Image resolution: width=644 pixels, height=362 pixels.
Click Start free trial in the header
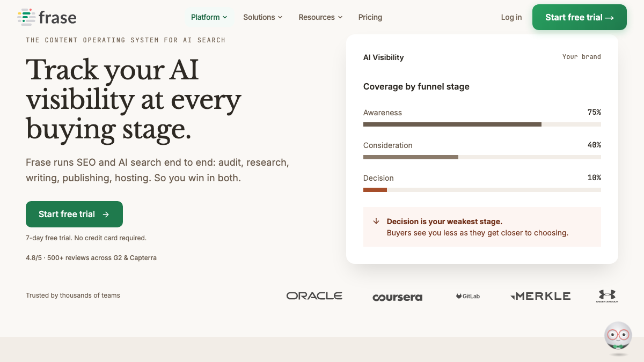(580, 17)
